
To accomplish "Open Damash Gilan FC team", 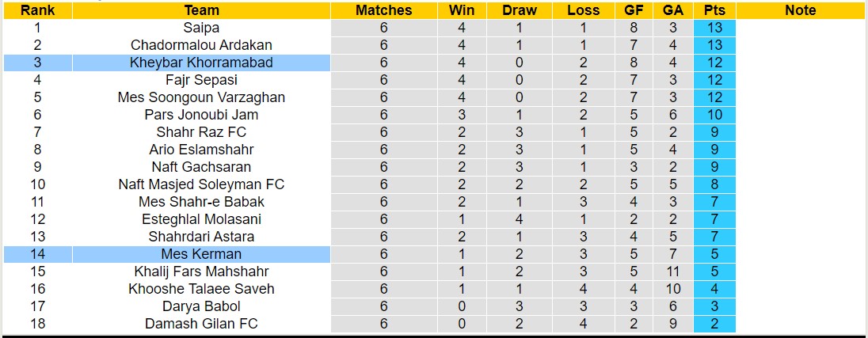I will 201,324.
